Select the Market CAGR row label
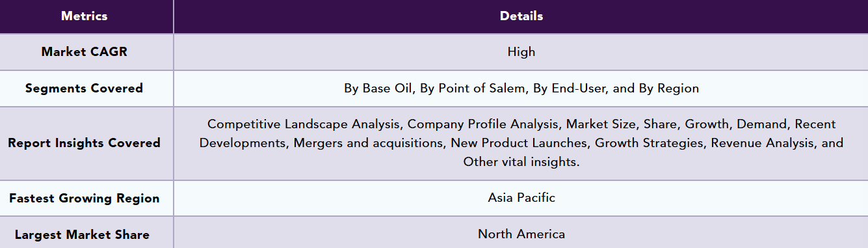This screenshot has width=868, height=248. click(x=85, y=52)
